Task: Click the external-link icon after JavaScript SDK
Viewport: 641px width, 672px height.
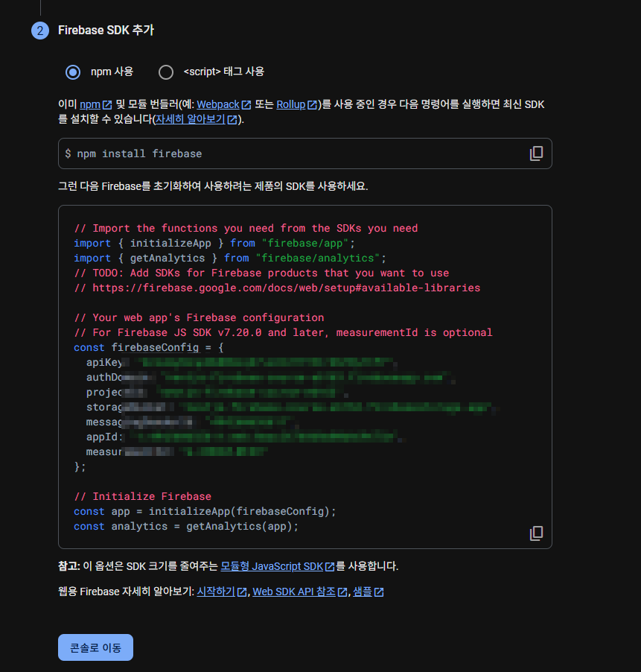Action: 330,566
